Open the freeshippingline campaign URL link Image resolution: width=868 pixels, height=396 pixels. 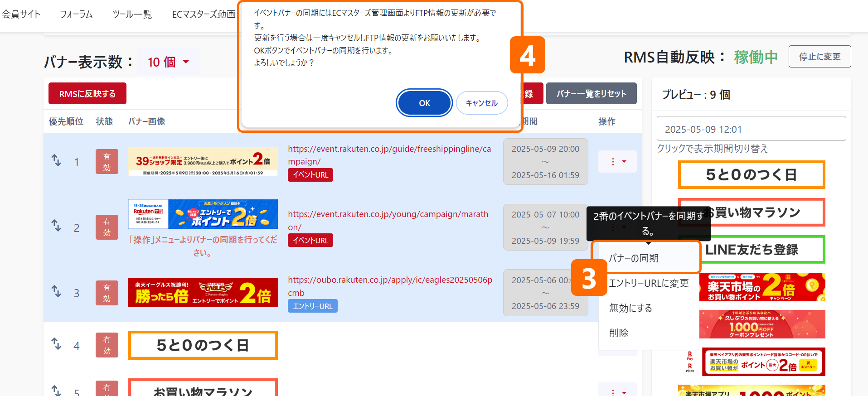click(x=389, y=155)
